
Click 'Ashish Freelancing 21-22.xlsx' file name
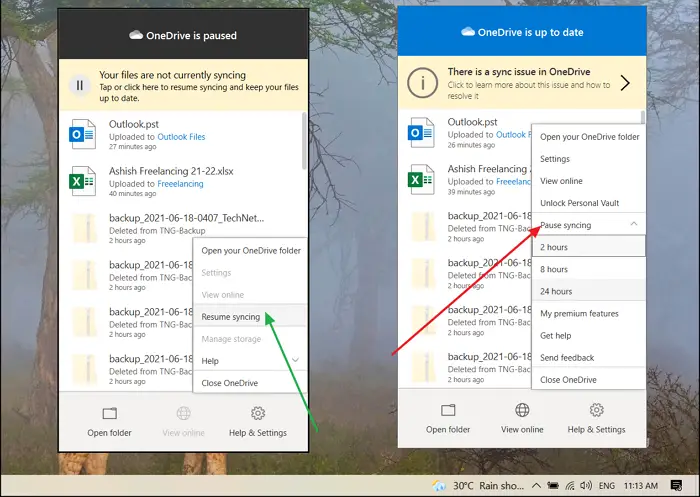point(171,171)
